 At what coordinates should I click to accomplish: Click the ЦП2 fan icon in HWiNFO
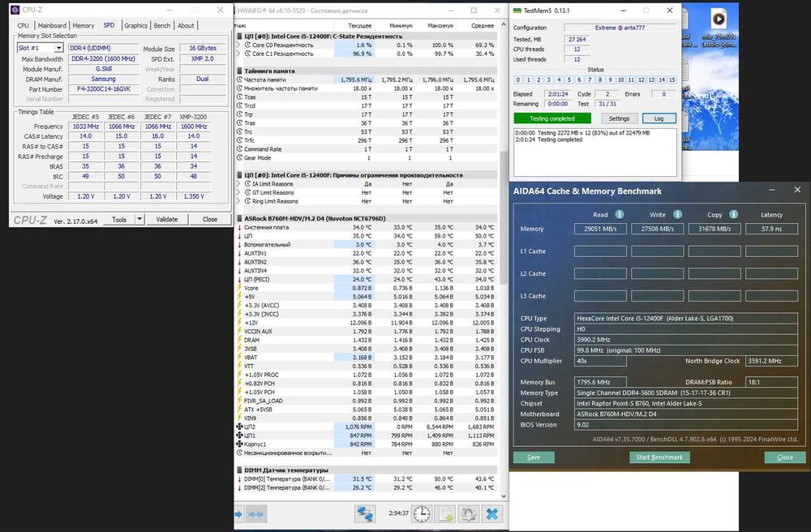(239, 427)
